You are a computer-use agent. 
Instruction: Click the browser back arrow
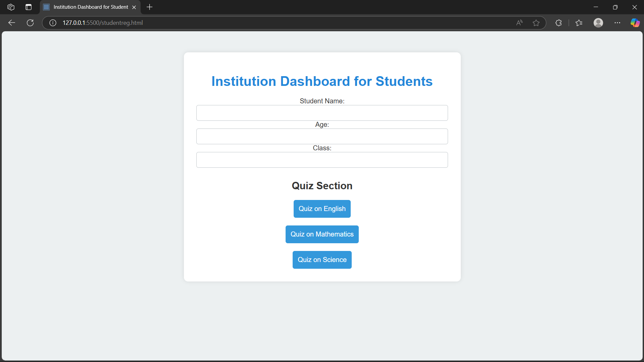click(x=12, y=23)
